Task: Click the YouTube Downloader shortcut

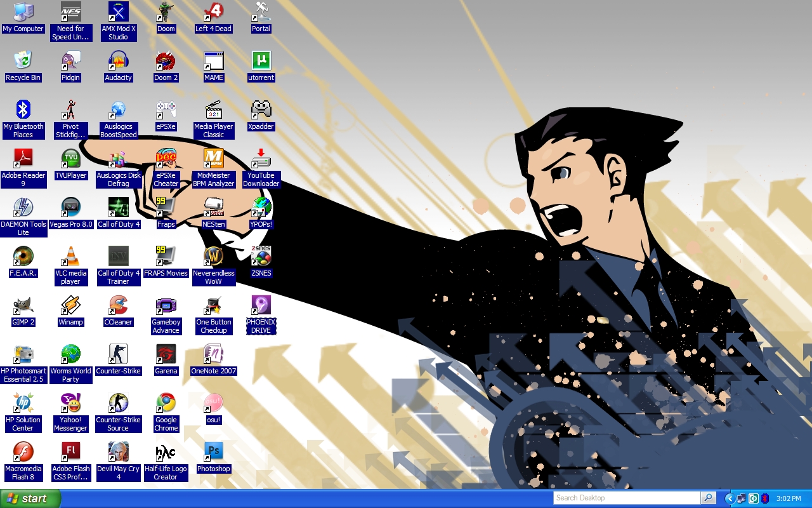Action: tap(261, 158)
